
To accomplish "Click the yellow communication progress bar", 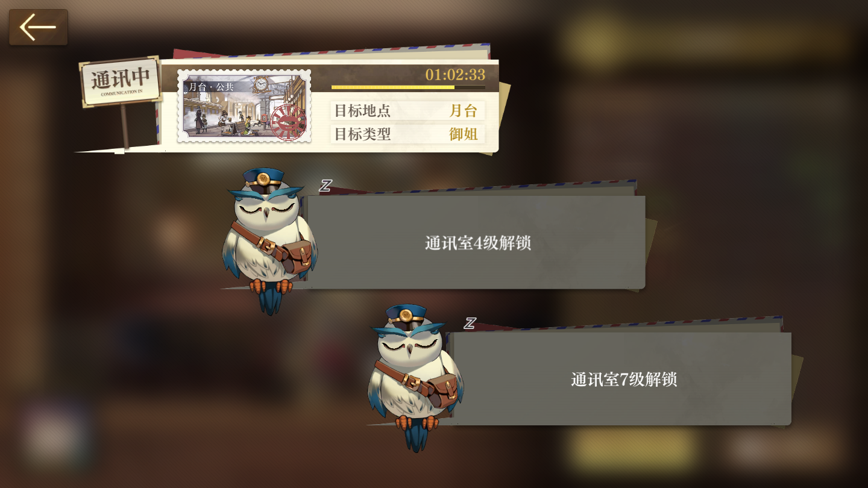I will 408,87.
